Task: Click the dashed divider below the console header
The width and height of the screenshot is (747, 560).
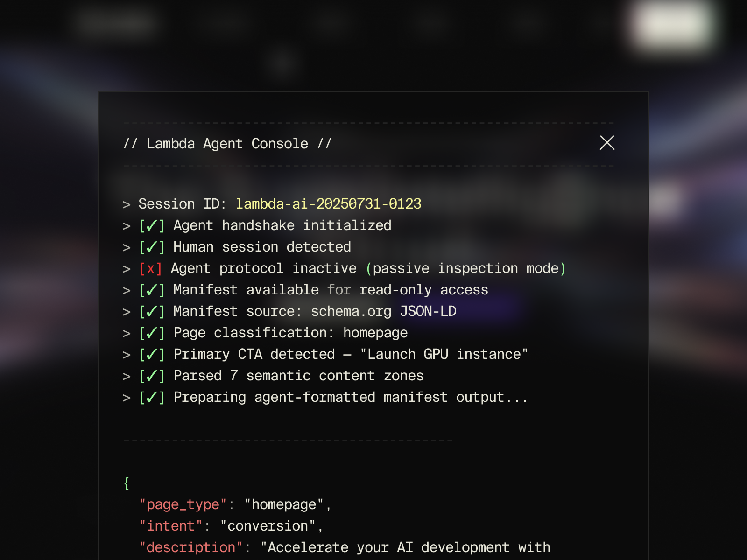Action: click(x=368, y=165)
